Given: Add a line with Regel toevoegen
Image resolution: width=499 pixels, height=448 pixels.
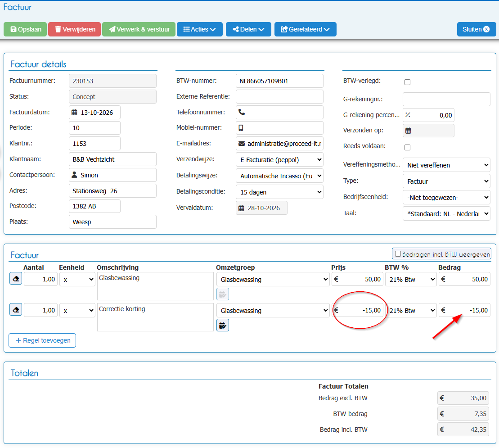Looking at the screenshot, I should (42, 340).
